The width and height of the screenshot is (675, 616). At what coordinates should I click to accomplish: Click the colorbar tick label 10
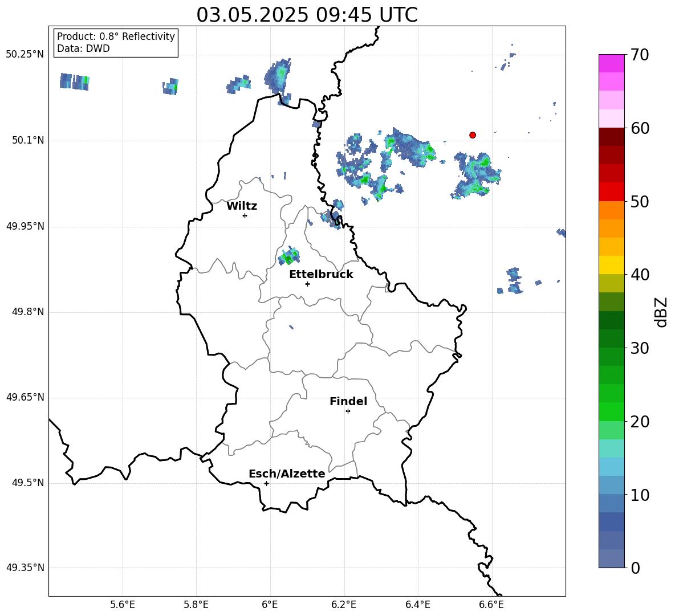[640, 495]
